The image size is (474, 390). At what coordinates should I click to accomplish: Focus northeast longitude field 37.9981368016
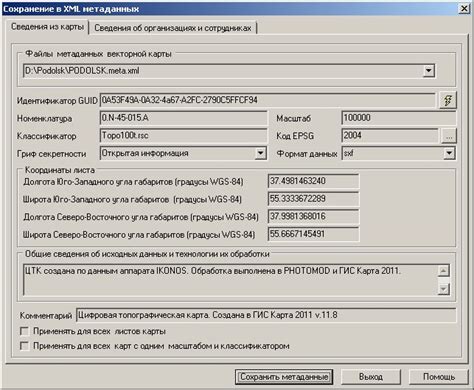[313, 217]
